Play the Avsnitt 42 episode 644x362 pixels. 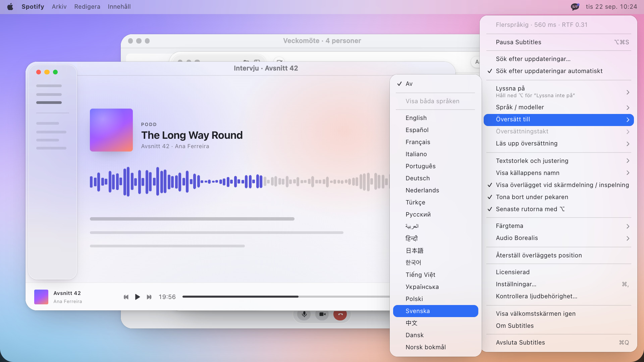(x=138, y=297)
